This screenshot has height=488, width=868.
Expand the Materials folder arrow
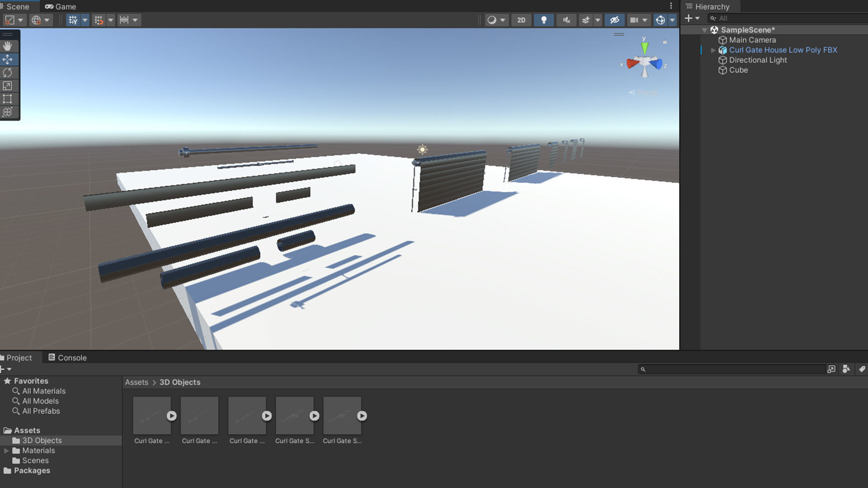click(x=6, y=450)
